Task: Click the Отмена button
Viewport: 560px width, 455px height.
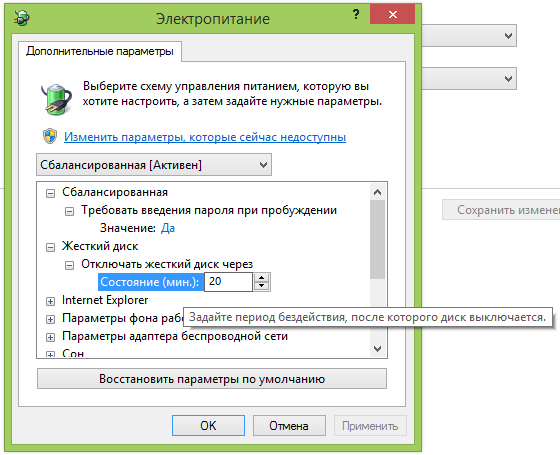Action: pos(289,426)
